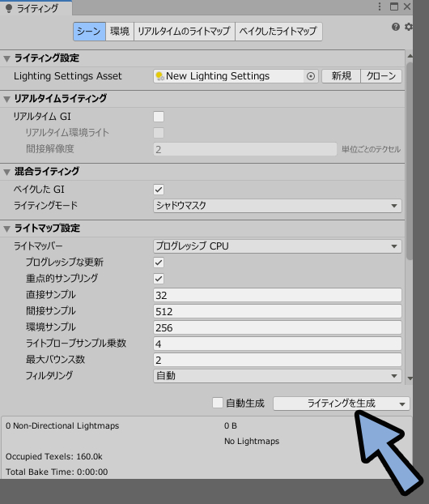Open the Generate Lighting dropdown arrow
This screenshot has width=429, height=504.
click(x=402, y=404)
